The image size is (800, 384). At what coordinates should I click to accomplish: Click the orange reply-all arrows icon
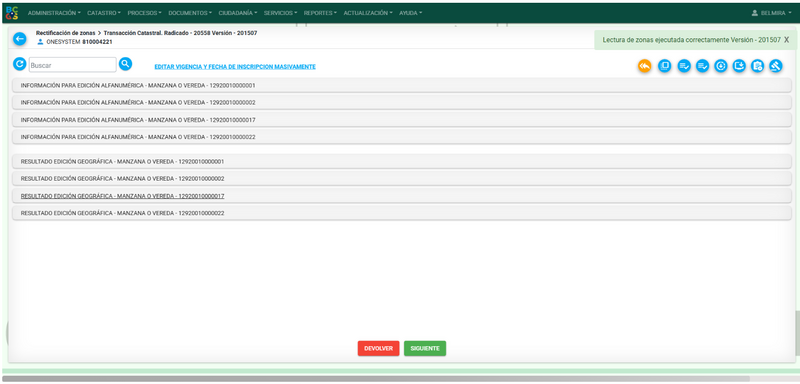click(645, 66)
